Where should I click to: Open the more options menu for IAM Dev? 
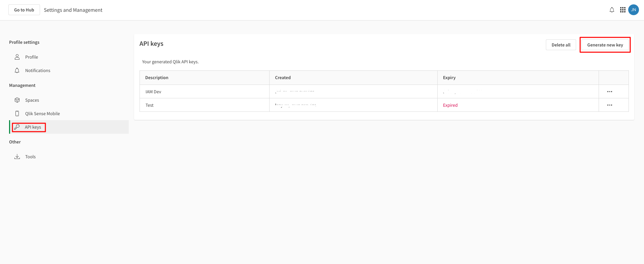[x=610, y=92]
